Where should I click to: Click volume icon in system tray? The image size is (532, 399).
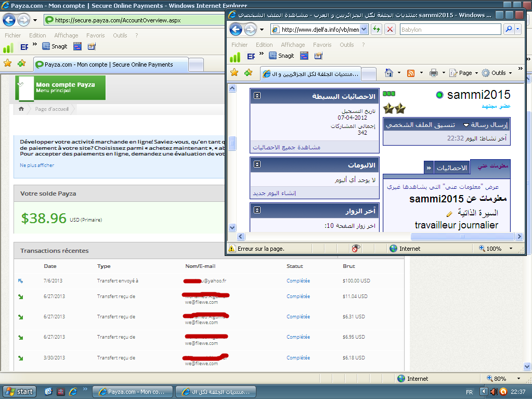click(494, 392)
